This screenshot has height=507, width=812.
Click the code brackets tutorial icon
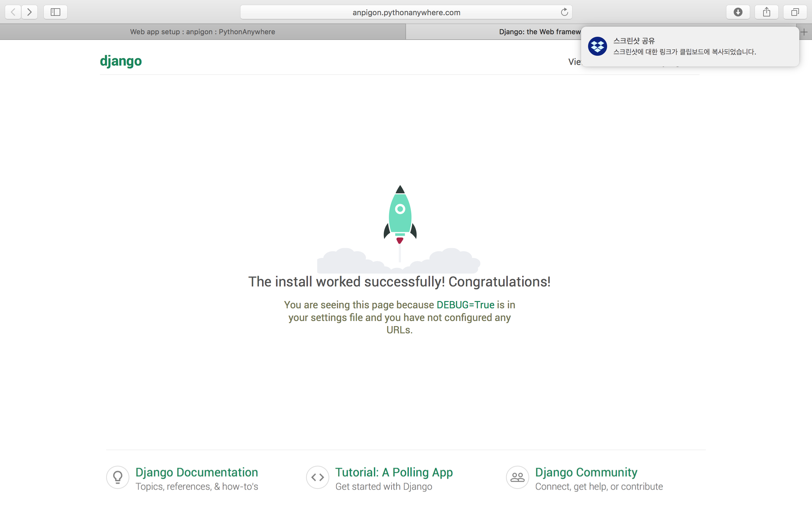click(318, 477)
